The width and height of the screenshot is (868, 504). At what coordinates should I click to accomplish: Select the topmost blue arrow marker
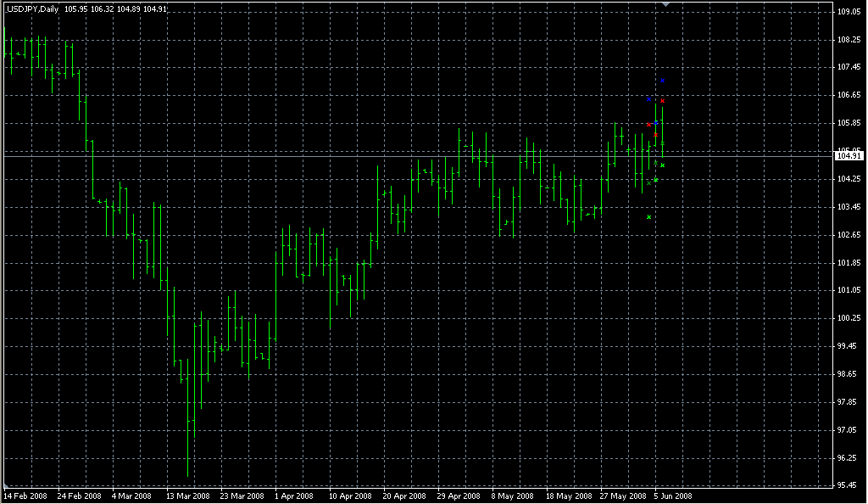tap(663, 81)
